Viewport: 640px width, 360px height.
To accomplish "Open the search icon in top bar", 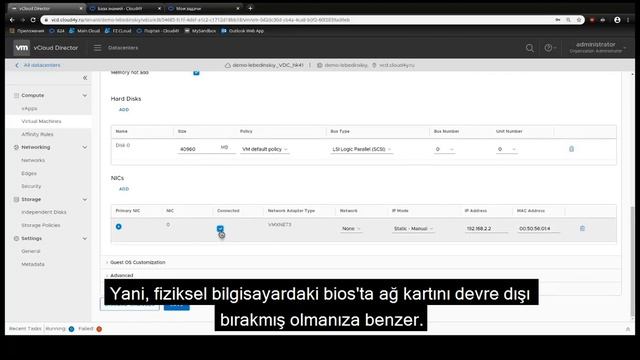I will coord(530,48).
